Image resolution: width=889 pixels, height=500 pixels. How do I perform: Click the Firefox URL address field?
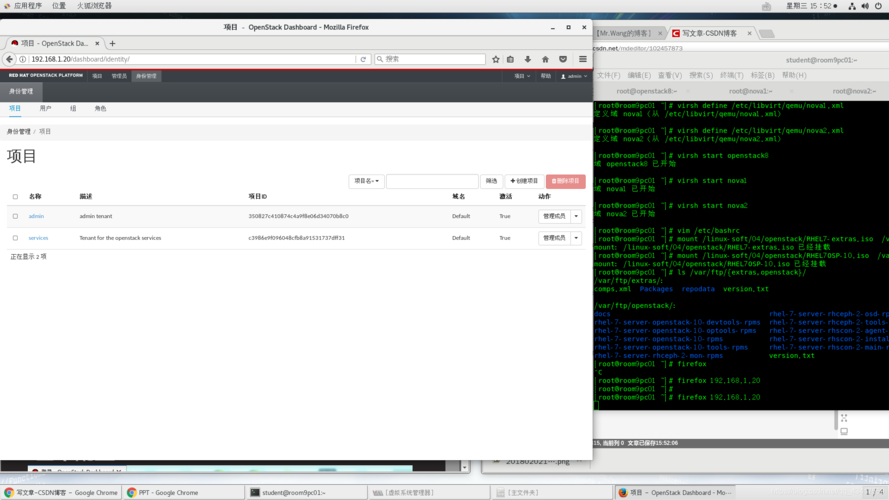pos(193,59)
